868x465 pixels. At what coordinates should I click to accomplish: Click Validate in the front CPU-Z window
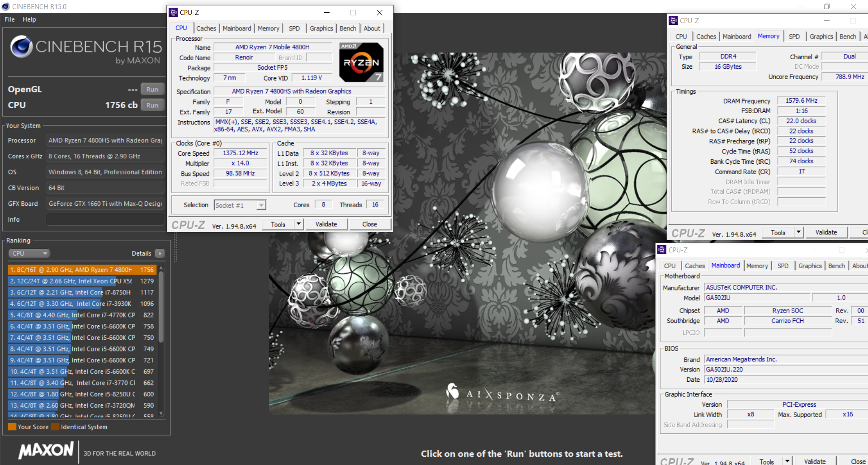pos(326,224)
